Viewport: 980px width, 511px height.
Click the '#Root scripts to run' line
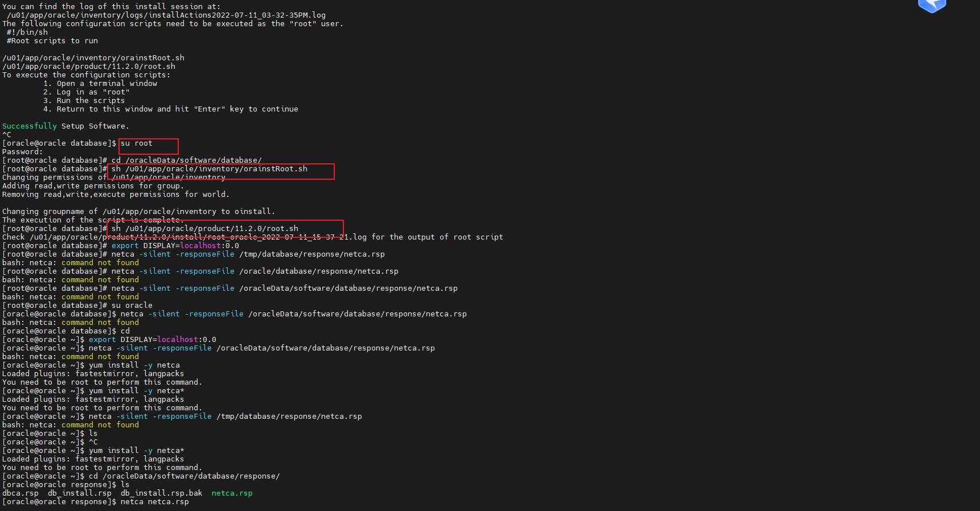coord(52,41)
